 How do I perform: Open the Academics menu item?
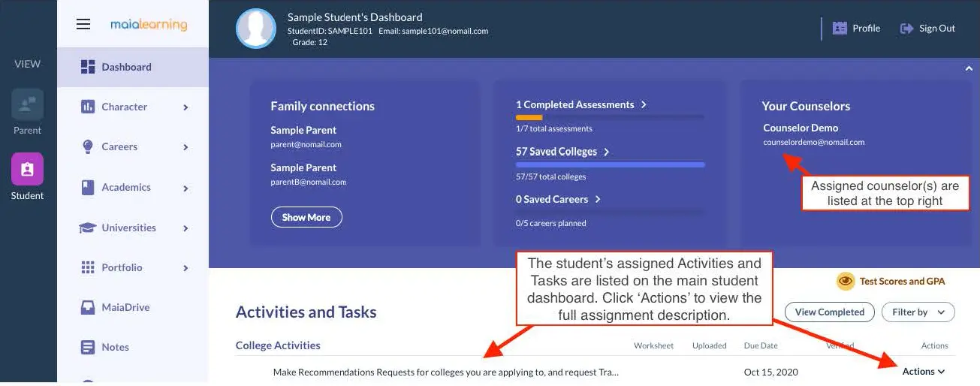coord(126,187)
